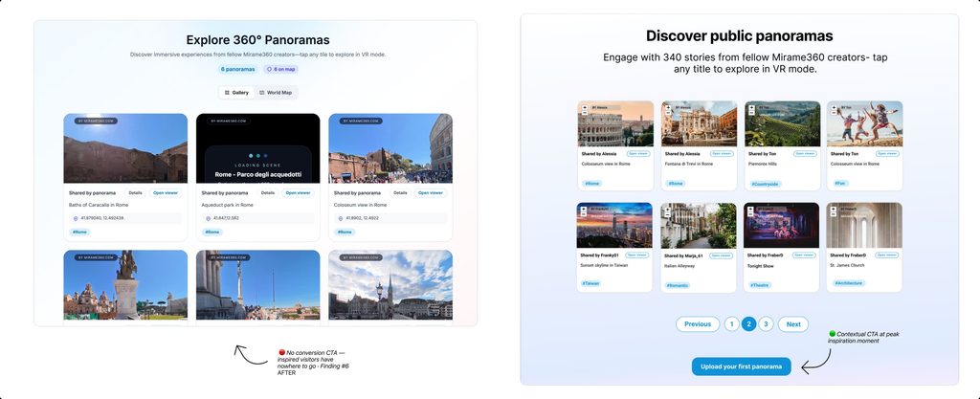Open Details for left-panel Coloseum view card
The image size is (980, 399).
(x=401, y=193)
